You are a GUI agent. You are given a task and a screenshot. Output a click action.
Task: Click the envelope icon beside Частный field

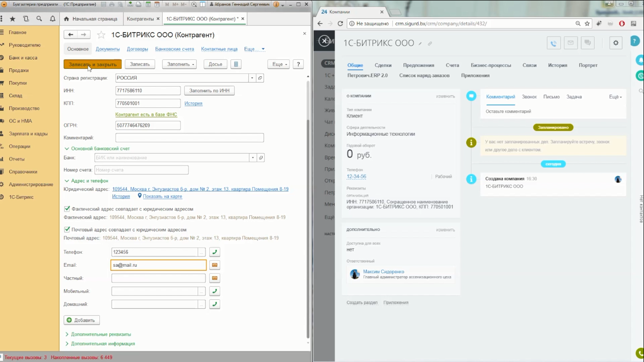coord(215,278)
